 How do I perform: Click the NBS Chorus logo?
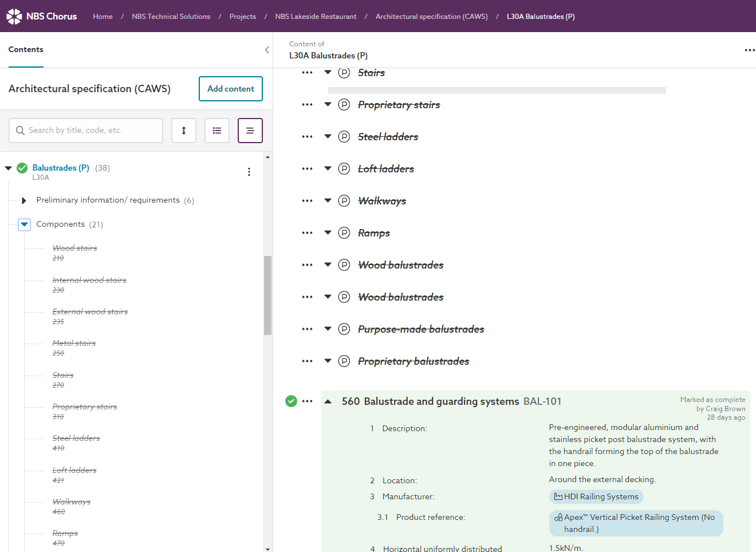41,16
